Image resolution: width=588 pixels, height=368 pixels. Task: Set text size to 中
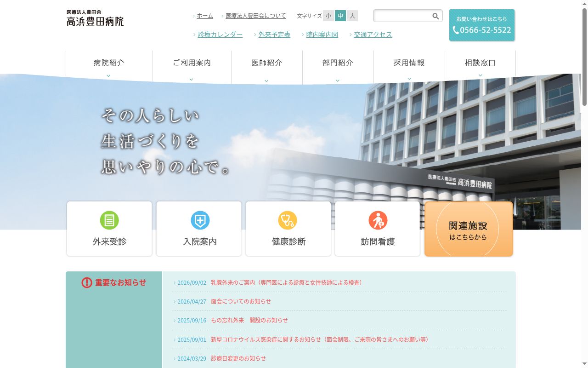point(340,16)
